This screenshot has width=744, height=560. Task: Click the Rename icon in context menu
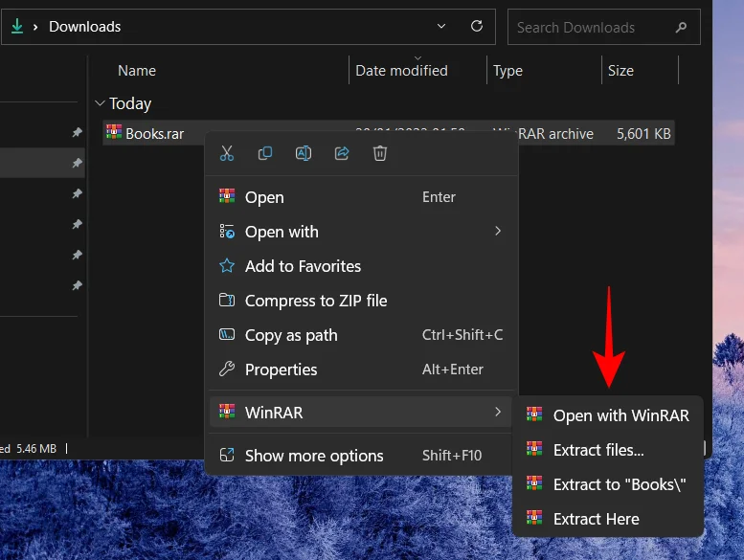tap(304, 153)
